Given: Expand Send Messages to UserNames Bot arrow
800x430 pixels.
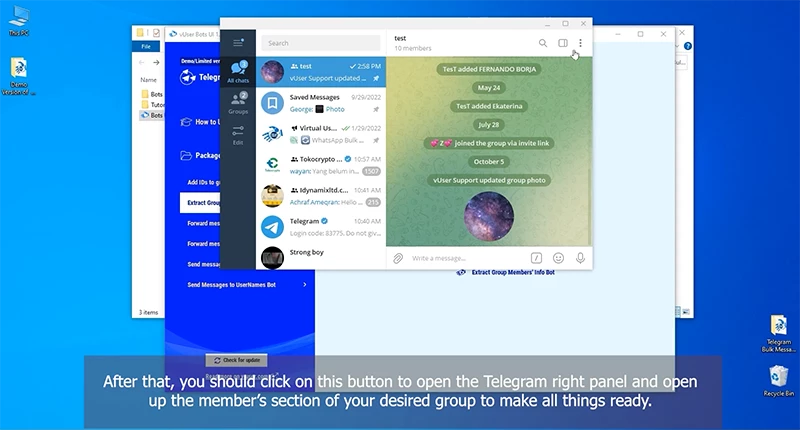Looking at the screenshot, I should pos(305,285).
